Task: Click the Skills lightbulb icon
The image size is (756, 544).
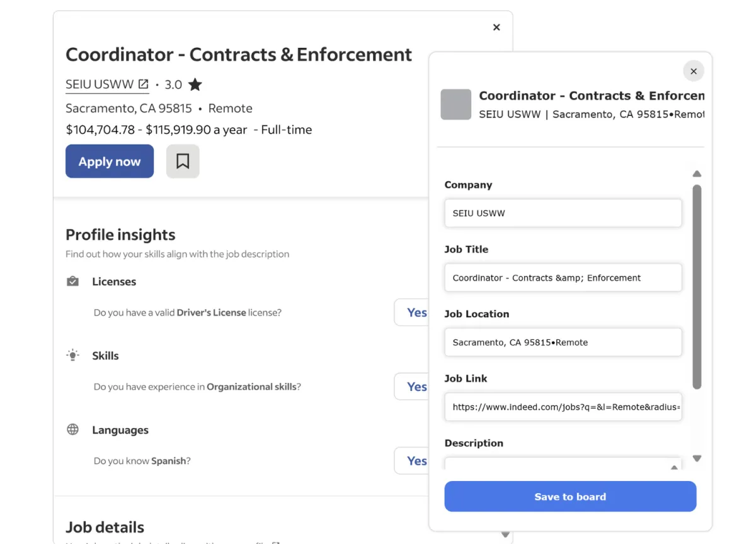Action: (x=73, y=356)
